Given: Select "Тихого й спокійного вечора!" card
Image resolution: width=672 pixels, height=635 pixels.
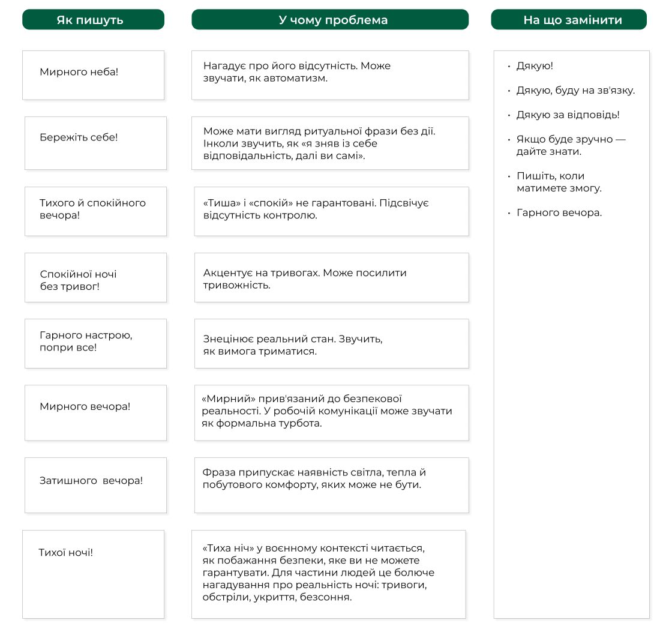Looking at the screenshot, I should point(95,211).
